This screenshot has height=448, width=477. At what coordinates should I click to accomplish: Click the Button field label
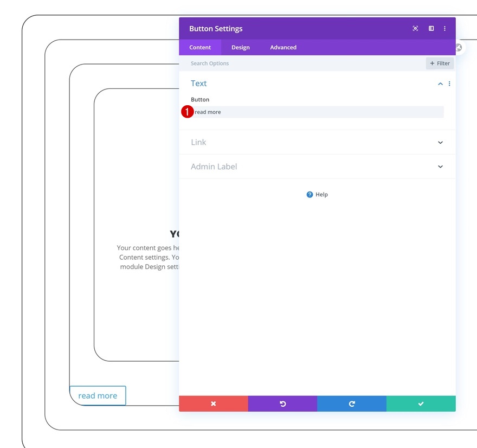pyautogui.click(x=200, y=99)
